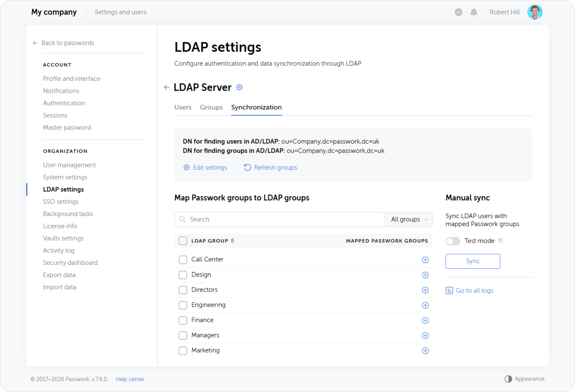
Task: Enable the Test mode toggle
Action: 453,241
